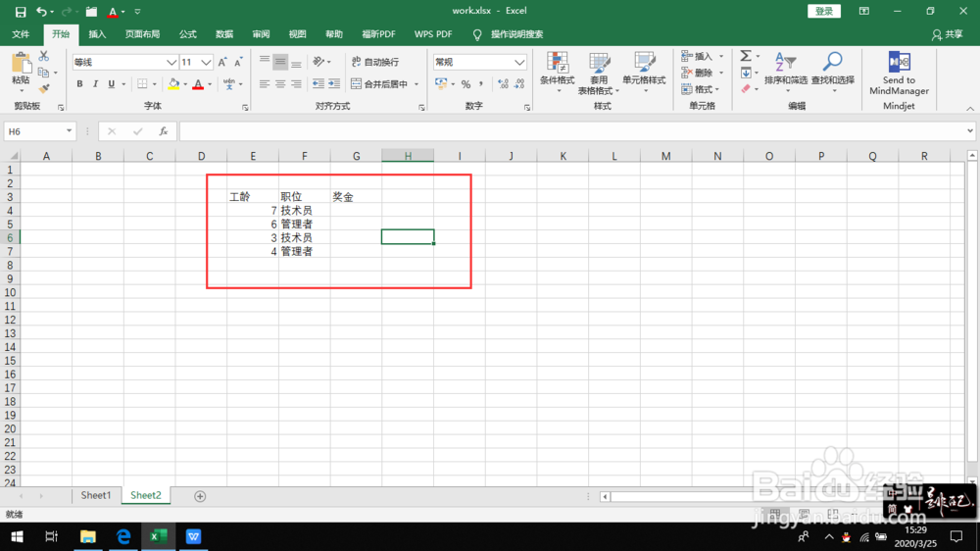Toggle middle vertical alignment
The image size is (980, 551).
[280, 62]
